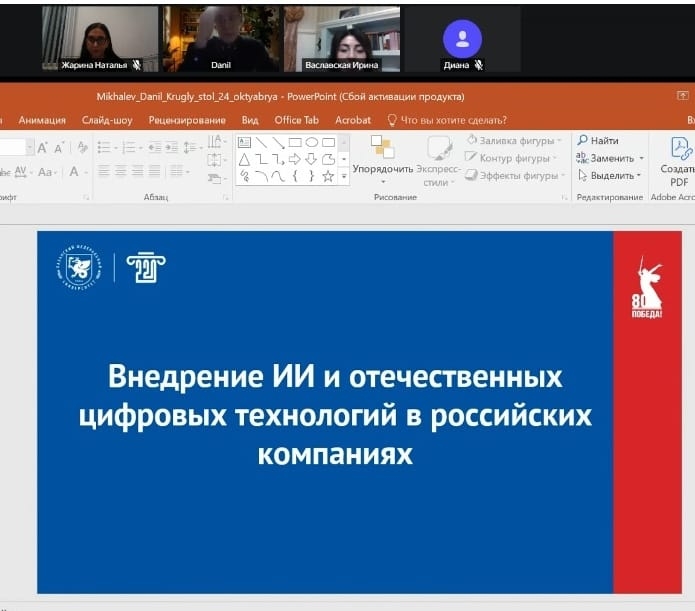Click the Create PDF Adobe Acrobat icon

point(680,160)
